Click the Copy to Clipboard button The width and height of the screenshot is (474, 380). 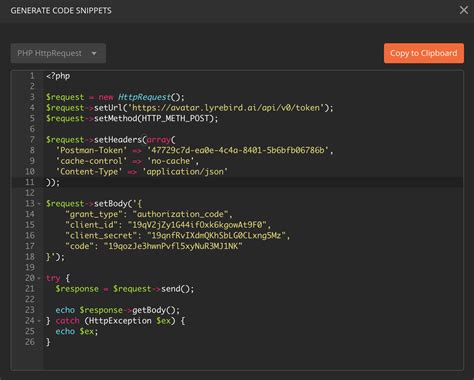424,53
